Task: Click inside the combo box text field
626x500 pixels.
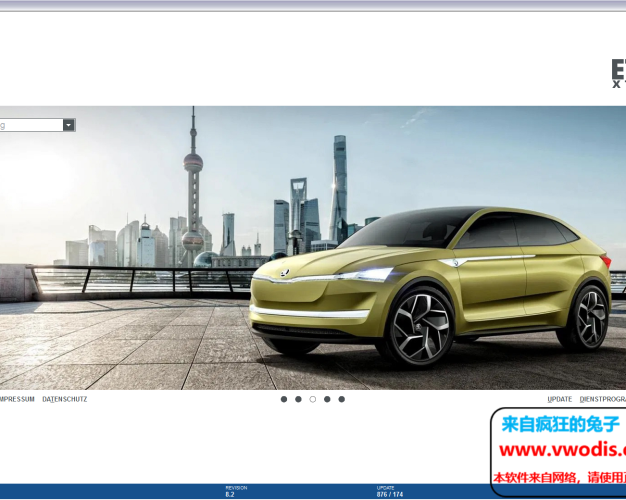Action: [x=30, y=125]
